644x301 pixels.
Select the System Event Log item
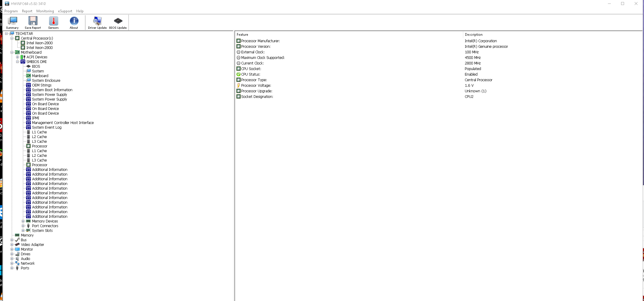47,127
